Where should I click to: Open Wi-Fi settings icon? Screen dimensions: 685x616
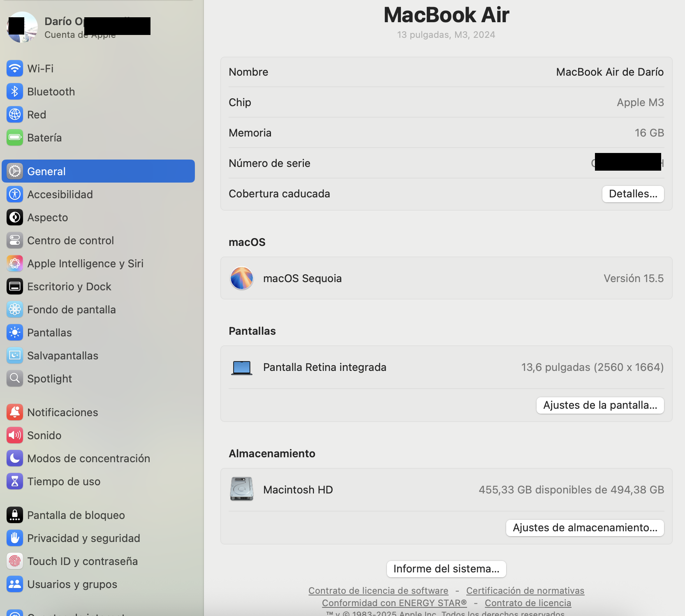[15, 68]
